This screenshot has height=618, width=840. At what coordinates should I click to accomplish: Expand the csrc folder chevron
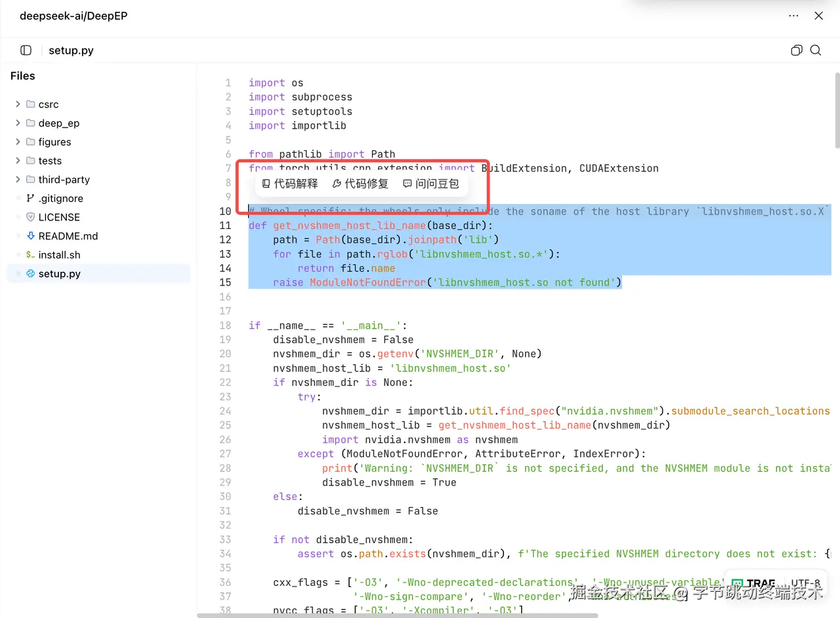pos(18,104)
